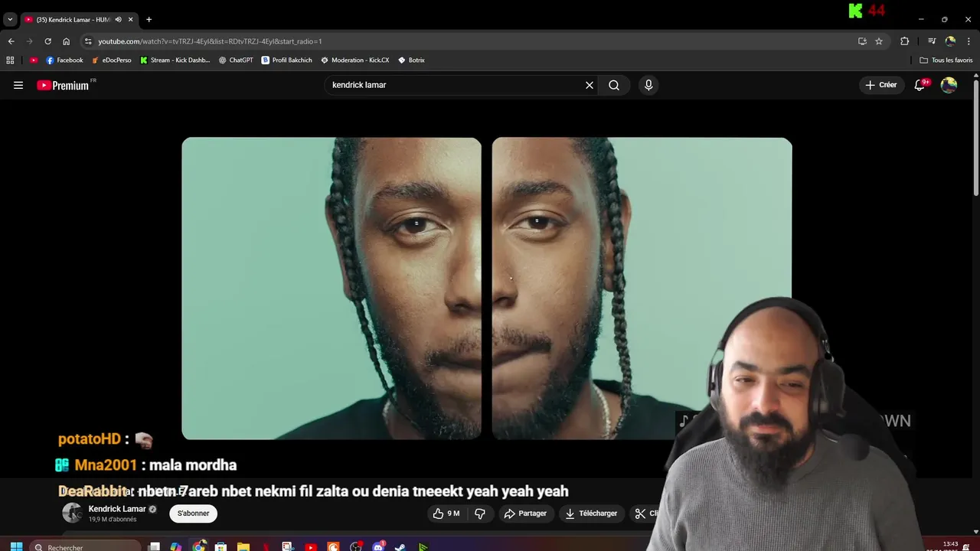Open Kendrick Lamar channel name link
Viewport: 980px width, 551px height.
click(x=117, y=509)
